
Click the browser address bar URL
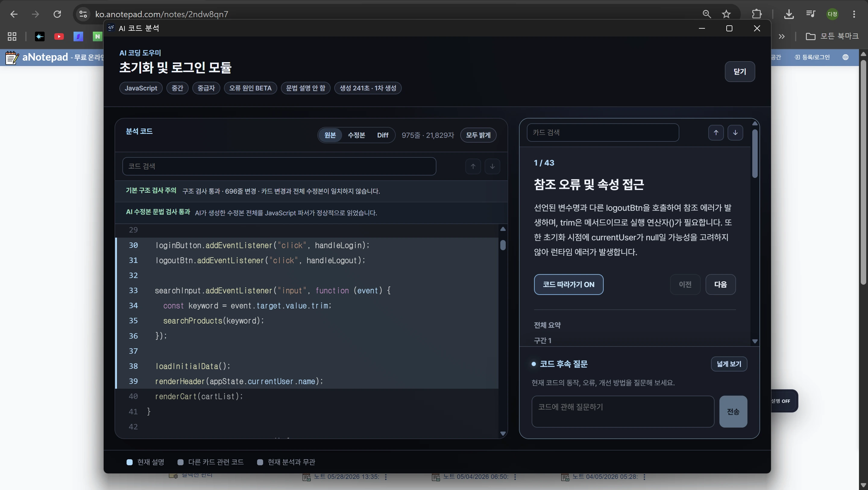pyautogui.click(x=162, y=14)
